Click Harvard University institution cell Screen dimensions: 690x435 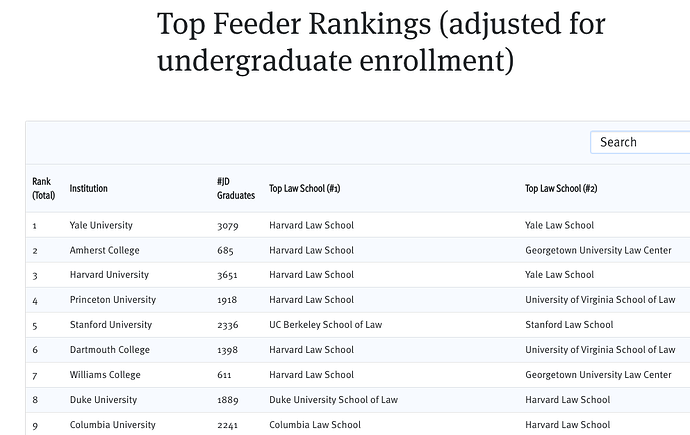coord(109,275)
